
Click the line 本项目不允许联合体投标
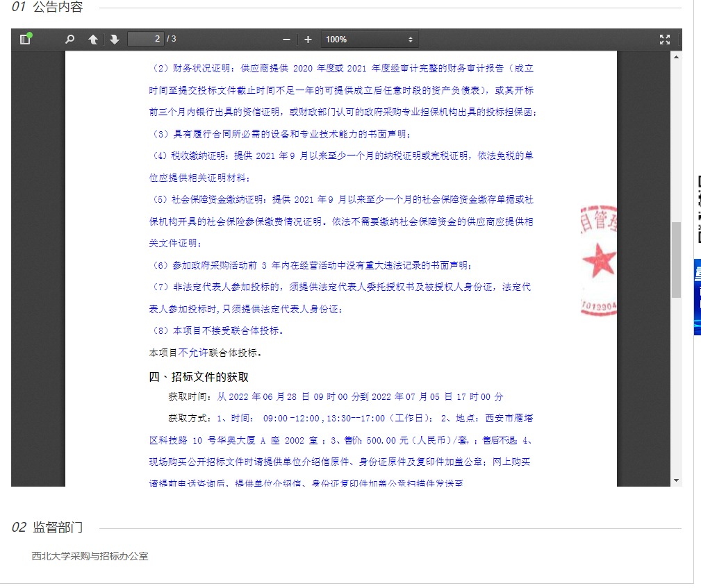pos(206,353)
